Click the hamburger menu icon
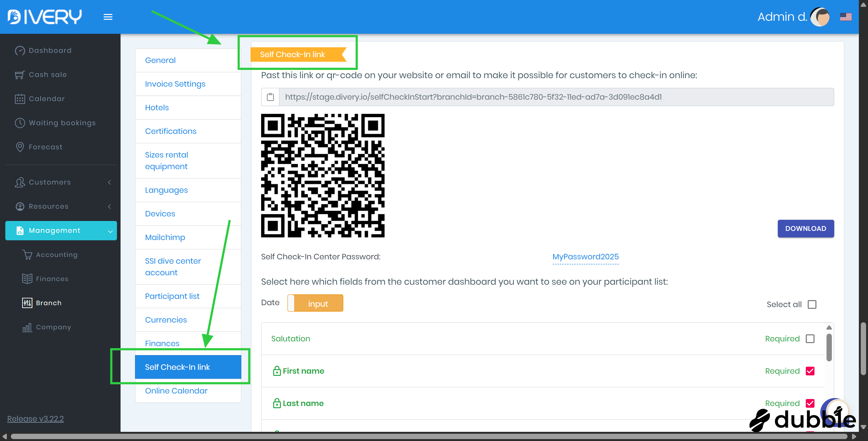The height and width of the screenshot is (441, 868). (108, 17)
